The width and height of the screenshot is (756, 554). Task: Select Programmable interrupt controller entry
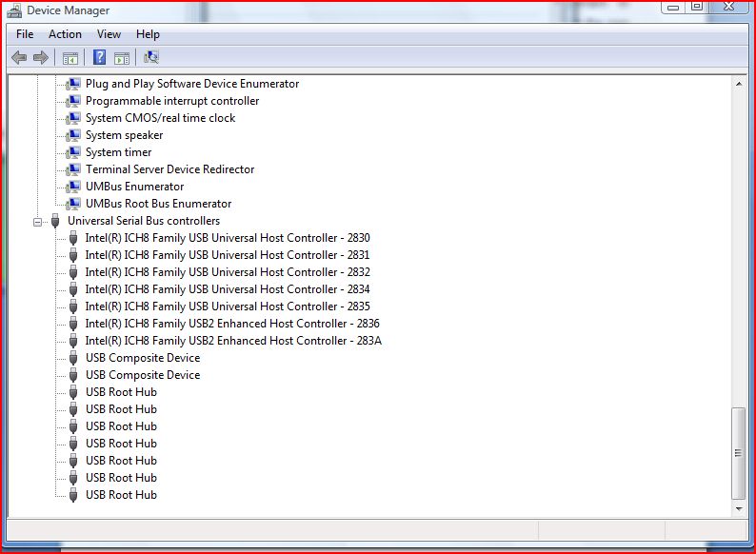172,101
